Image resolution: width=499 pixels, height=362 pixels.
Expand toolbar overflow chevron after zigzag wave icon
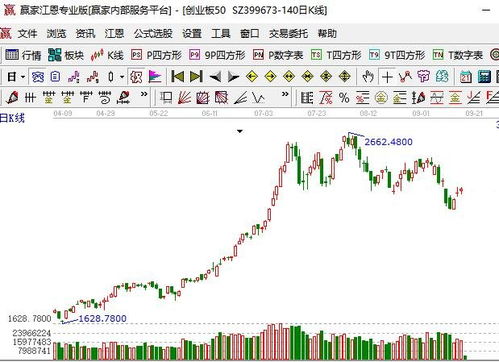[x=285, y=94]
